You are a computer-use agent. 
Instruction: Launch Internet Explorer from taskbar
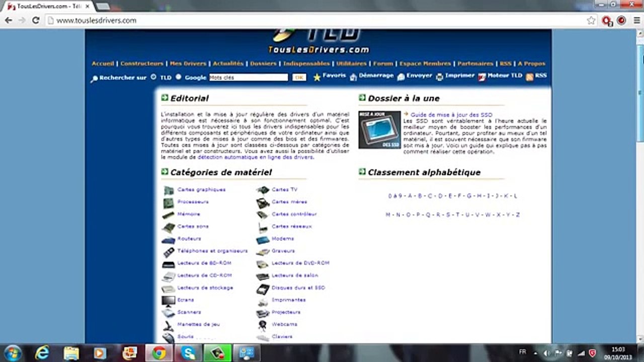point(42,353)
